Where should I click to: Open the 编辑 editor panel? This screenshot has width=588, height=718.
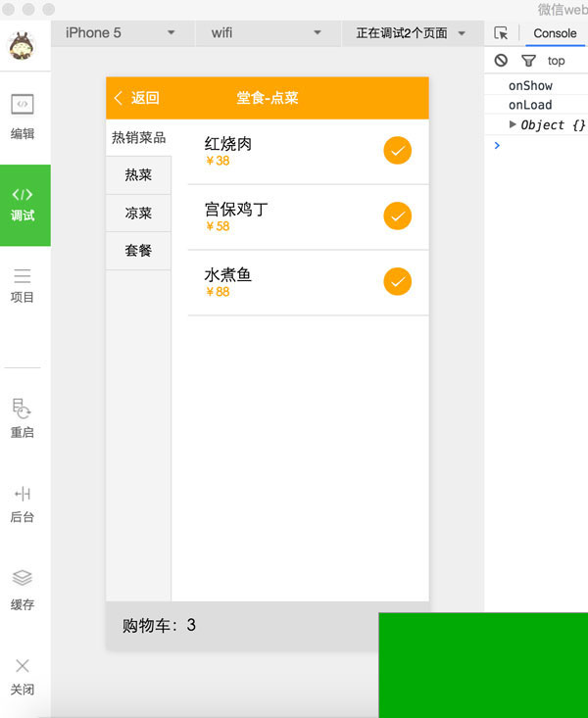click(x=23, y=116)
